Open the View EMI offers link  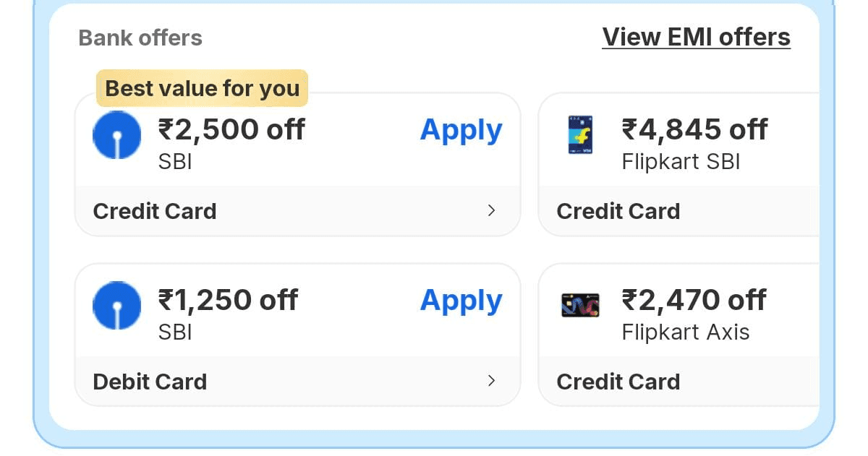696,37
